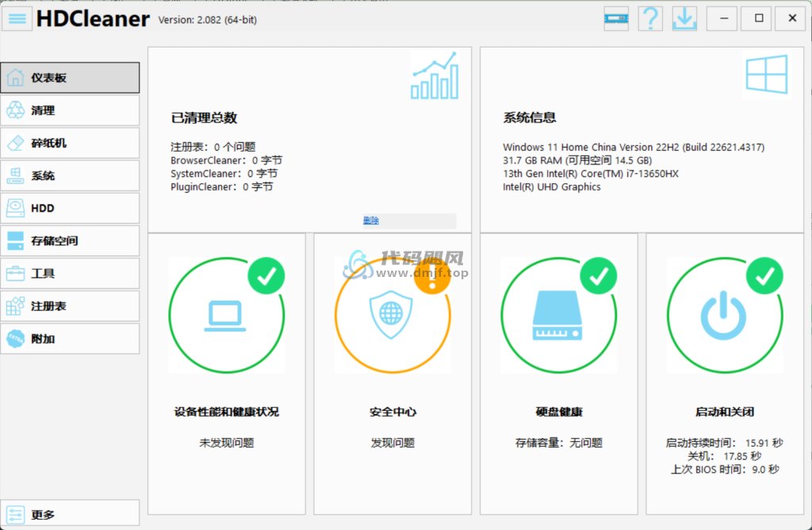Click the 系统信息 heading
The image size is (812, 530).
click(x=529, y=118)
